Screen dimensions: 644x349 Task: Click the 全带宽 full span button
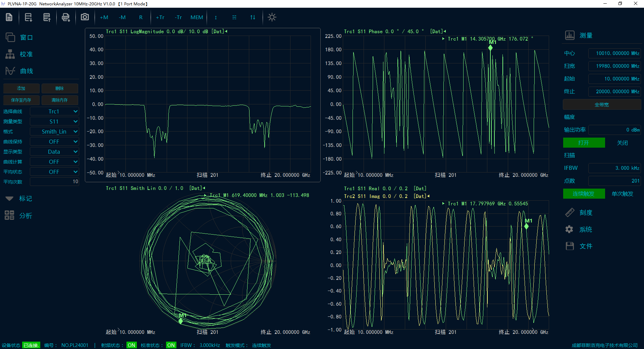point(602,105)
